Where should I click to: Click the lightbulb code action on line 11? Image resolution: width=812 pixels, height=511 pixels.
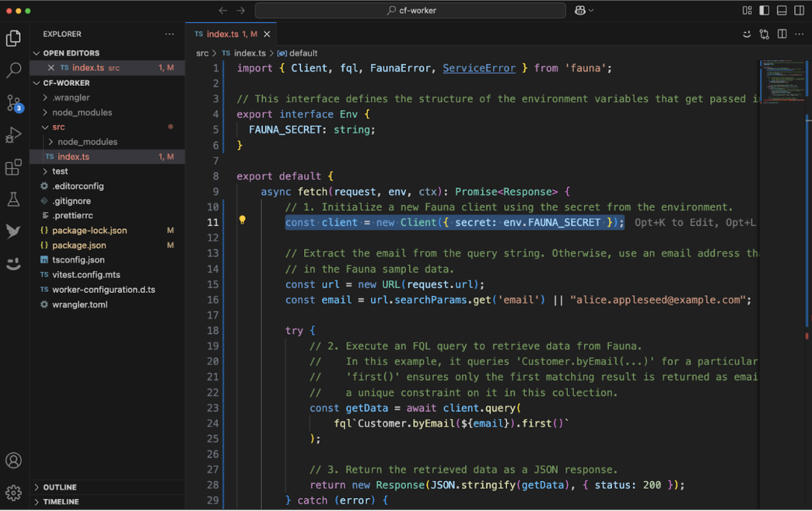(242, 220)
